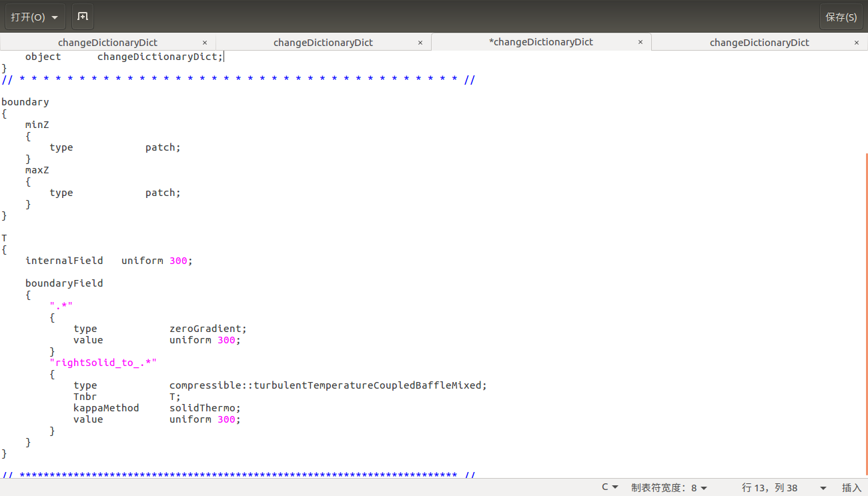Close the modified *changeDictionaryDict tab
868x496 pixels.
click(640, 42)
